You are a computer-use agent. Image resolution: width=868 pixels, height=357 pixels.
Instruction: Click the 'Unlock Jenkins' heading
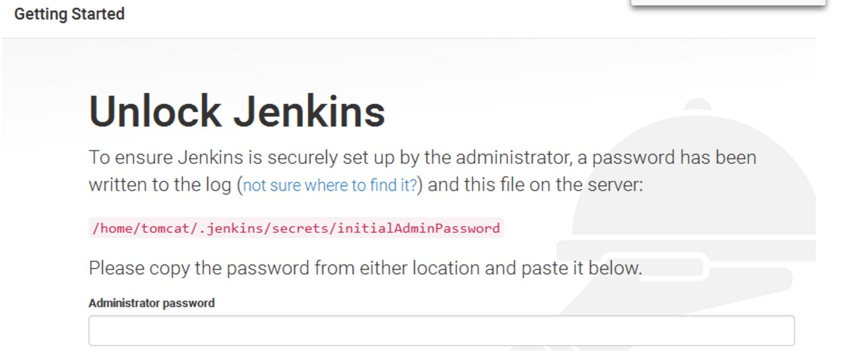(237, 111)
